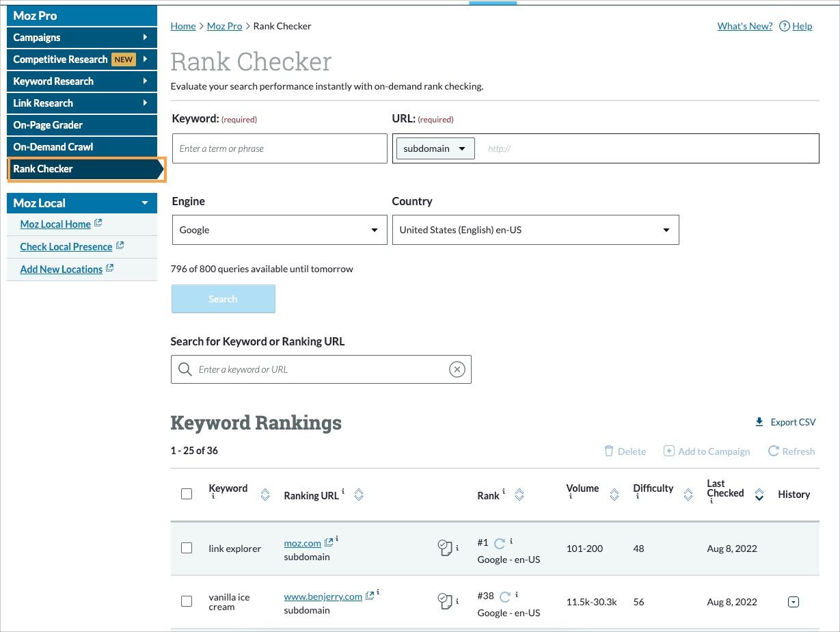Open moz.com via its external link icon

[328, 542]
